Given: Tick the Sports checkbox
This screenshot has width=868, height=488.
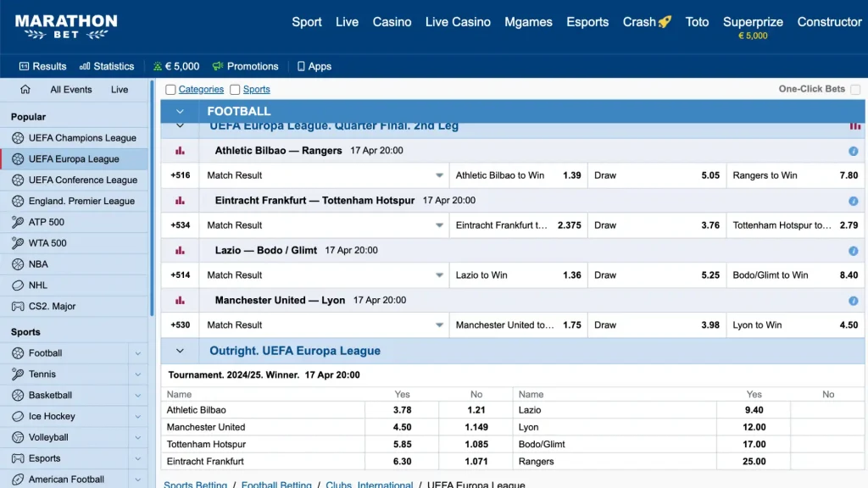Looking at the screenshot, I should pos(235,90).
